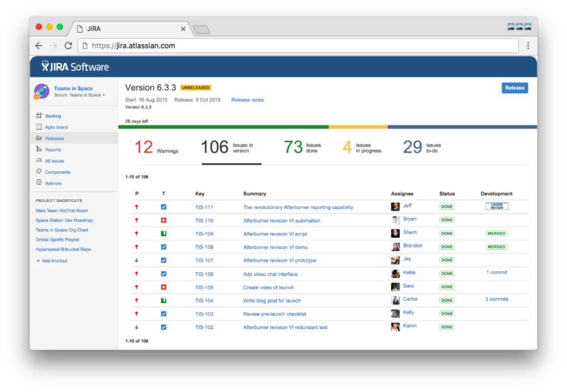Image resolution: width=567 pixels, height=392 pixels.
Task: Click Jeff's avatar picture
Action: (395, 206)
